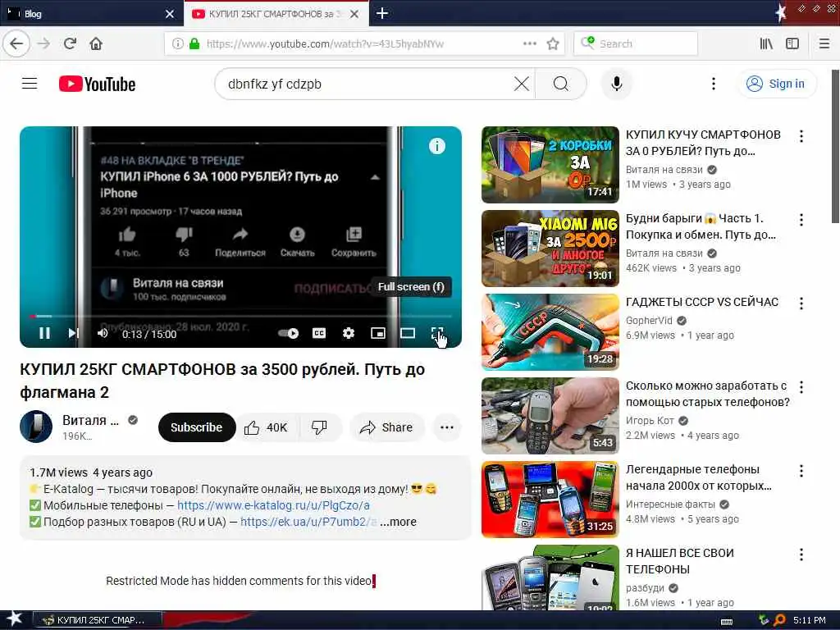Sign in to YouTube
The image size is (840, 630).
pos(776,84)
